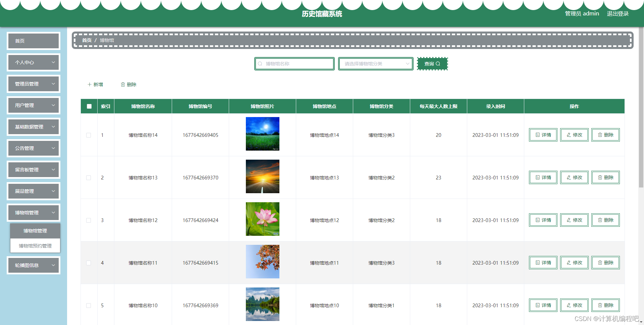This screenshot has width=644, height=325.
Task: Click the trash icon on 博物馆名称12 删除 button
Action: pyautogui.click(x=600, y=220)
